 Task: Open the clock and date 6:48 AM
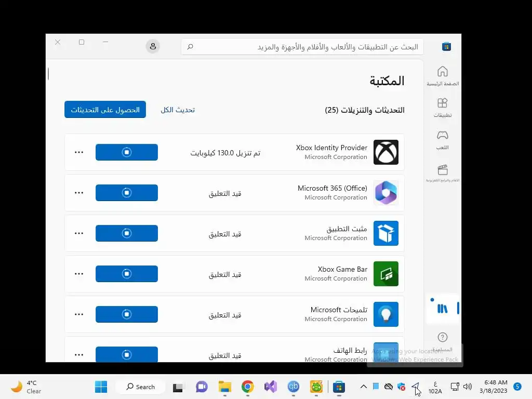coord(494,387)
